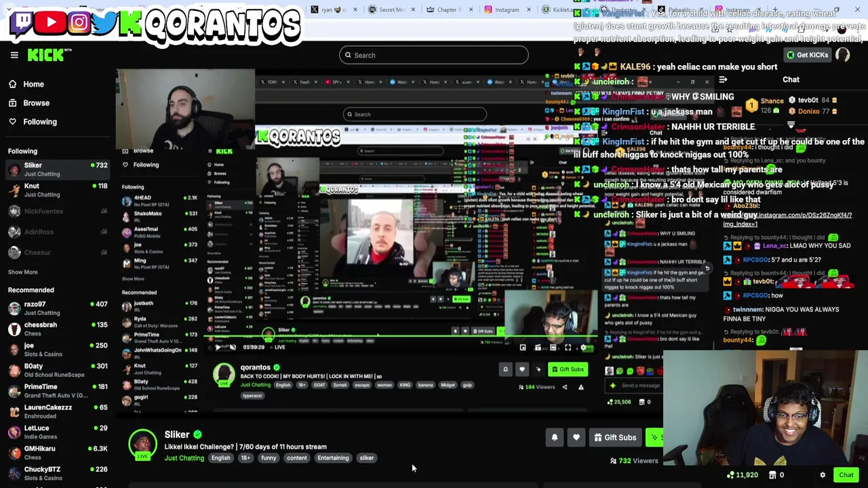Open the KICKs balance 11,920
The image size is (868, 488).
741,475
